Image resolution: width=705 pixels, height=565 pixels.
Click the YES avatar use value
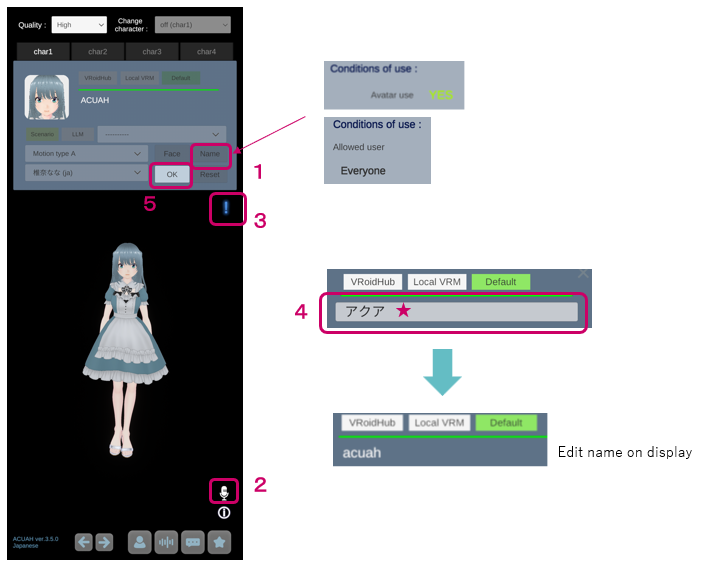tap(441, 95)
